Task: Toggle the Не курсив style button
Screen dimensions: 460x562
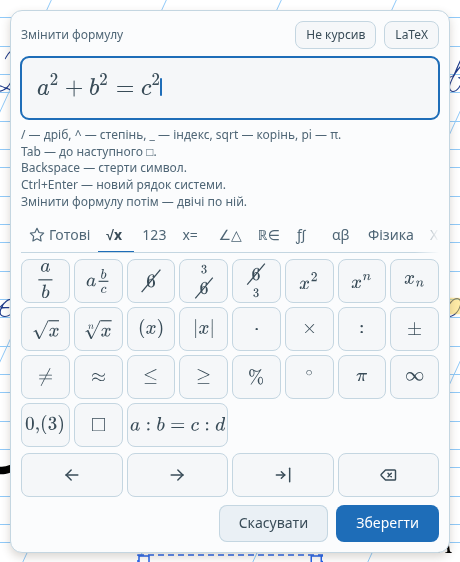Action: tap(335, 35)
